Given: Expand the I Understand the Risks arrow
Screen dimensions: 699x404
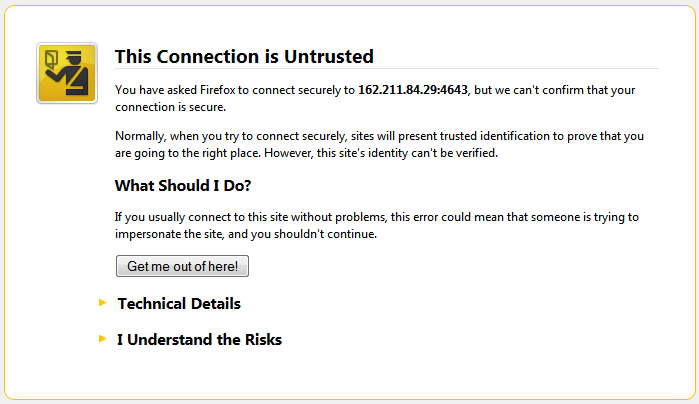Looking at the screenshot, I should coord(102,339).
